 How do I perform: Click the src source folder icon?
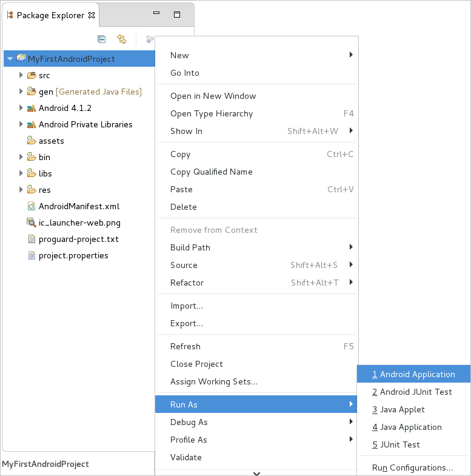32,75
